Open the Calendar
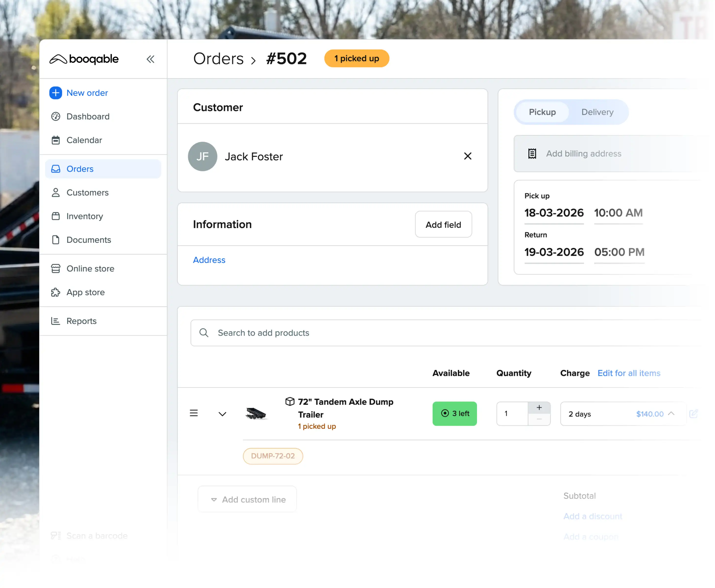The height and width of the screenshot is (588, 715). coord(84,140)
